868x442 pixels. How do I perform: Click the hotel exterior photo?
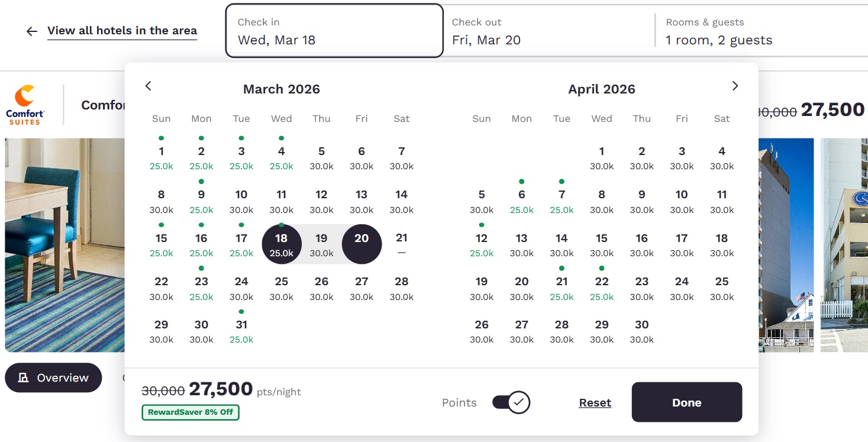(787, 244)
